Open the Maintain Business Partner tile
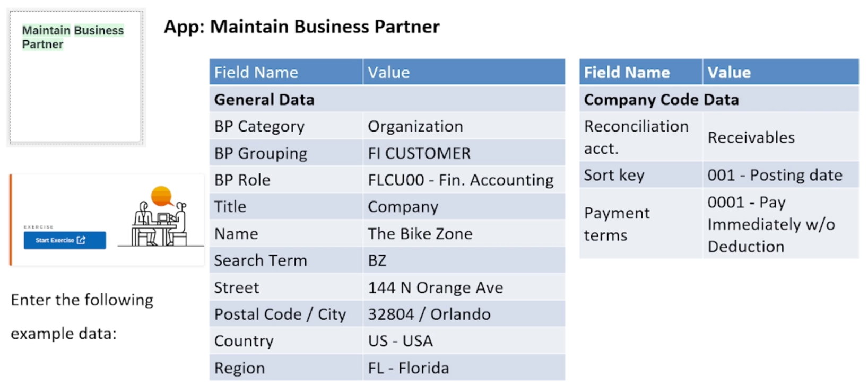The width and height of the screenshot is (868, 385). [x=76, y=77]
